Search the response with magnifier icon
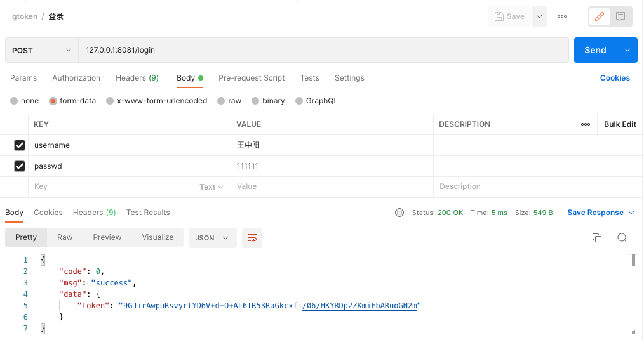The image size is (644, 340). 622,238
